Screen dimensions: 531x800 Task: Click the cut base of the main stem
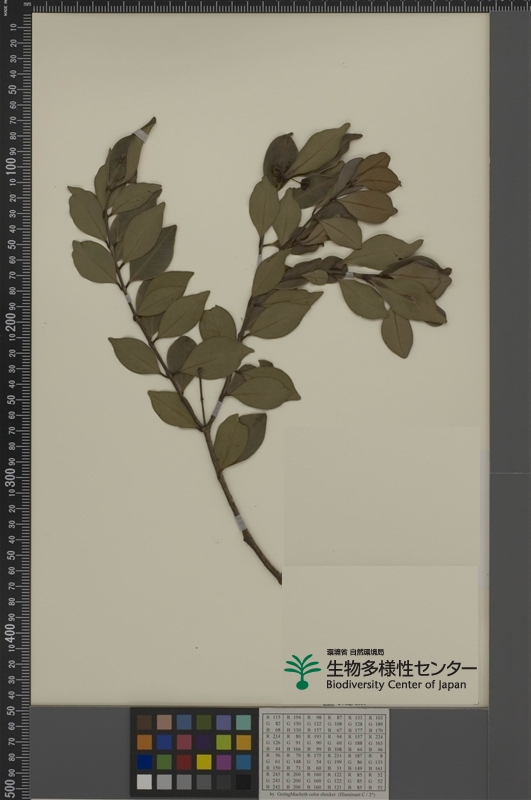pyautogui.click(x=279, y=578)
